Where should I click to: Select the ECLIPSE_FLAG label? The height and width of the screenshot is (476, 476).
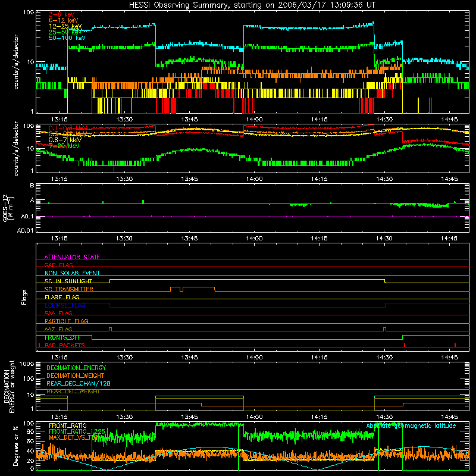(x=65, y=305)
